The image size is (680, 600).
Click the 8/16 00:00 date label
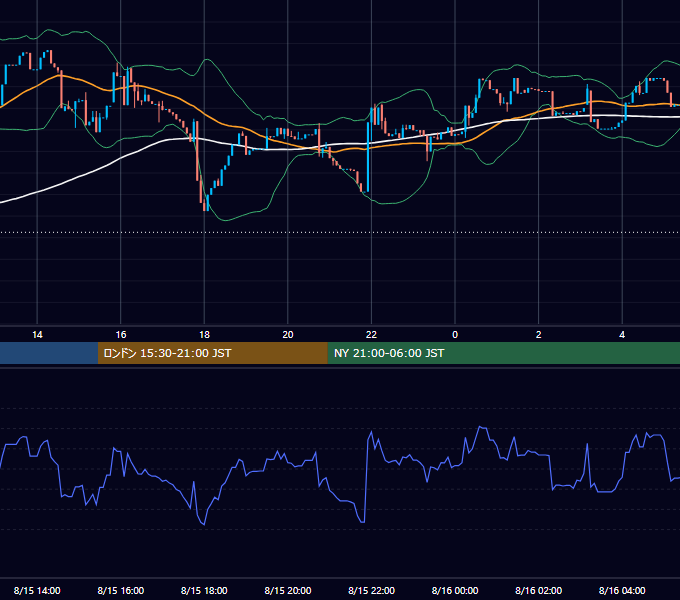[x=455, y=590]
